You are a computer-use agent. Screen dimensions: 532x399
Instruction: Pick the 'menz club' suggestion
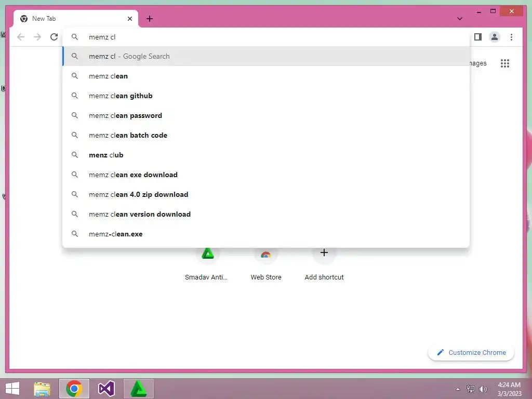click(267, 155)
